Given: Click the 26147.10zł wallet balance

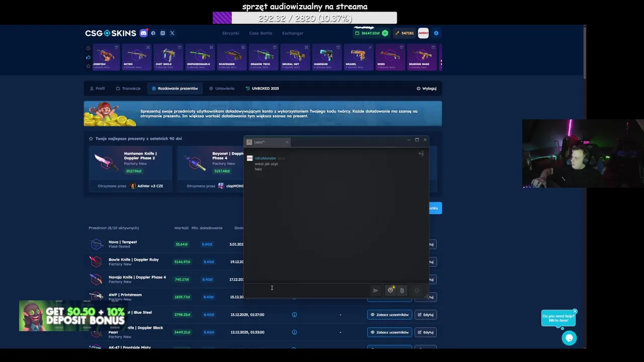Looking at the screenshot, I should 367,33.
